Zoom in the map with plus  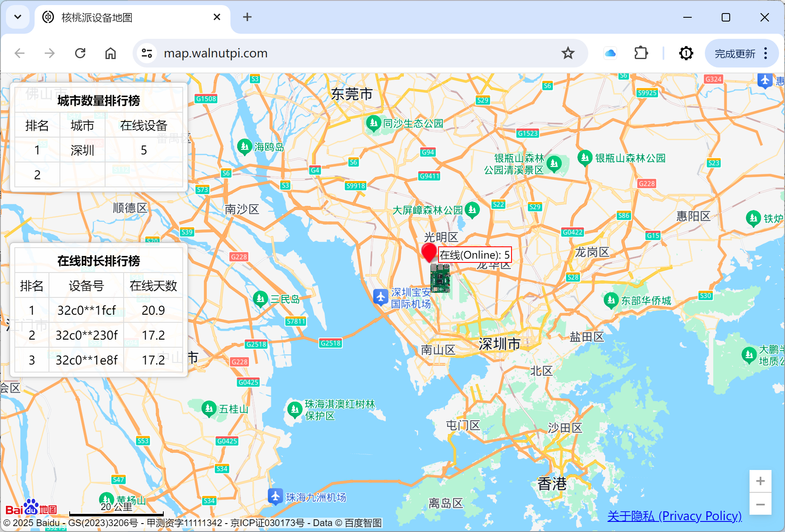coord(761,481)
